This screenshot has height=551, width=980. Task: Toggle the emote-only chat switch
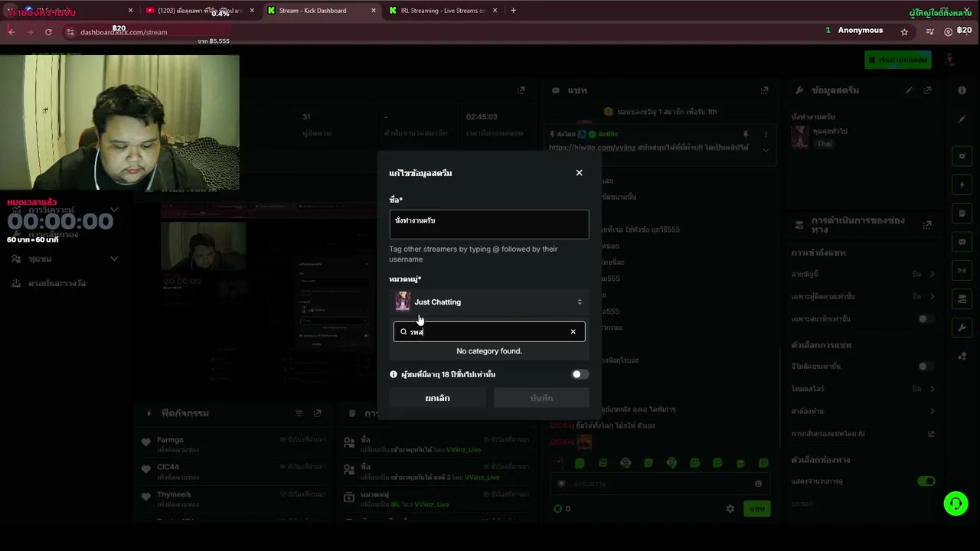[x=926, y=367]
